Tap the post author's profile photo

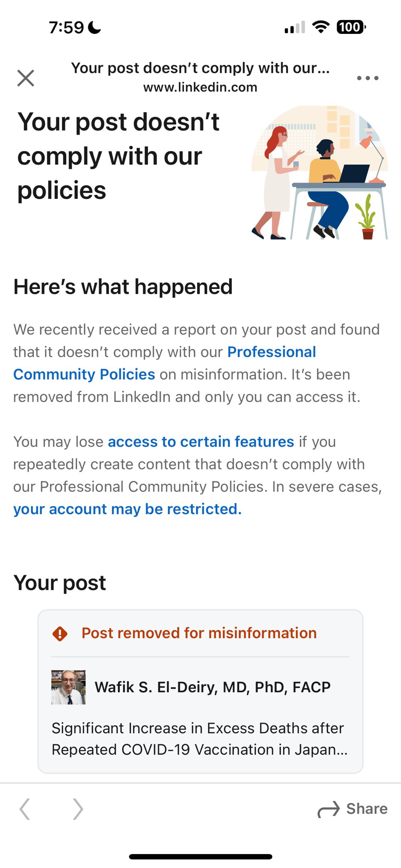coord(68,687)
